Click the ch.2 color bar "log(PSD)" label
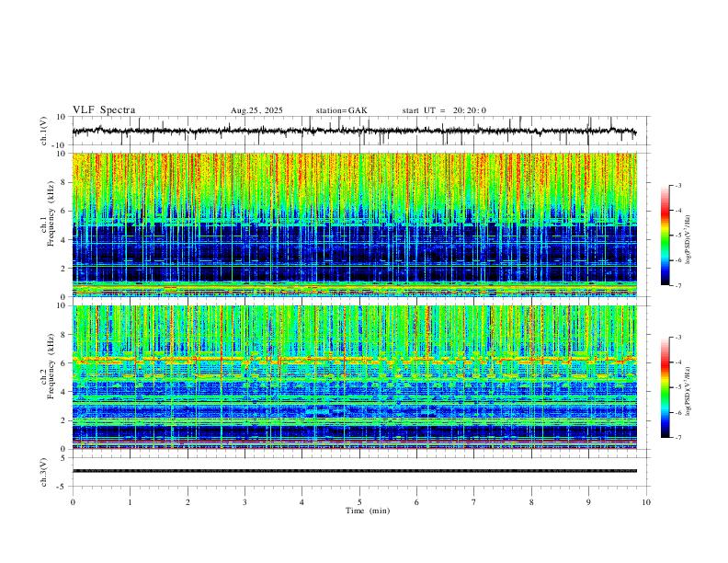The image size is (728, 563). pyautogui.click(x=688, y=391)
